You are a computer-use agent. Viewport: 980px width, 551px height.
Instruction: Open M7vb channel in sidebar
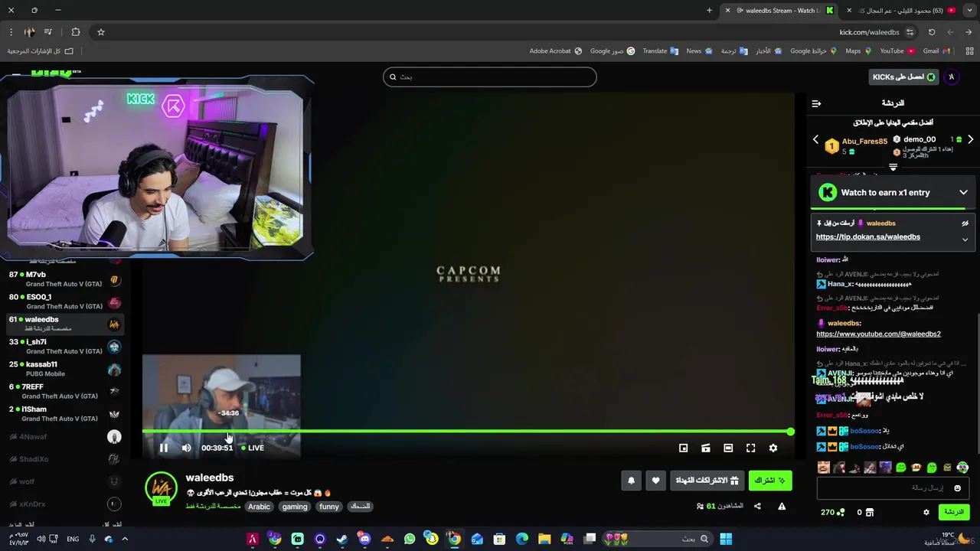click(65, 279)
